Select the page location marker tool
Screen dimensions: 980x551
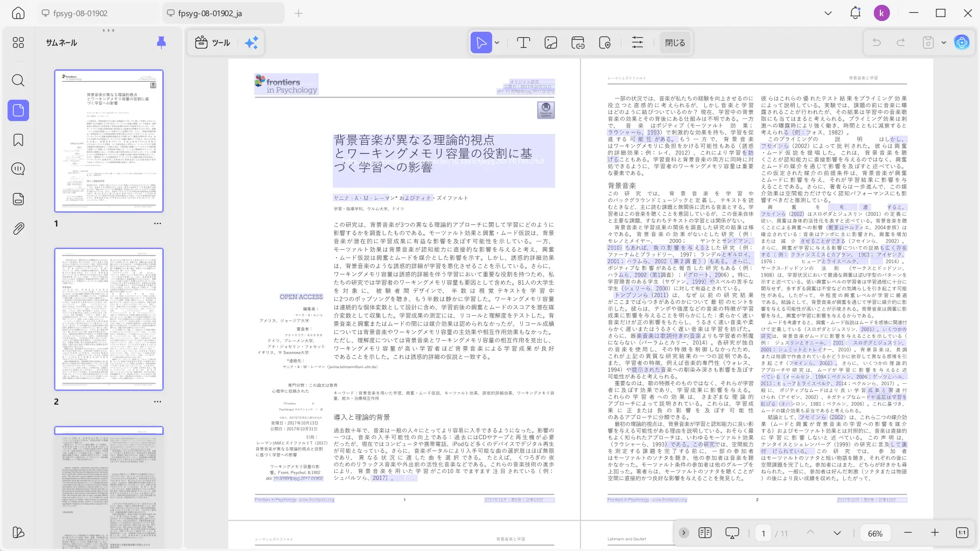pyautogui.click(x=605, y=43)
